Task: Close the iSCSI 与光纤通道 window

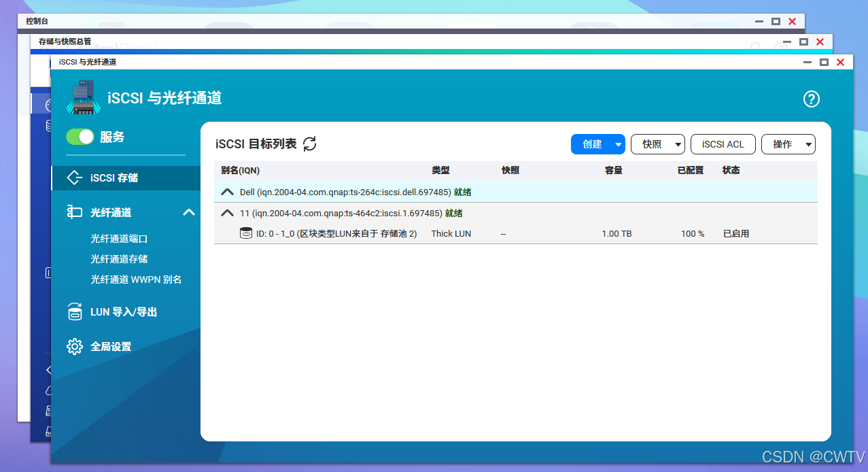Action: tap(841, 62)
